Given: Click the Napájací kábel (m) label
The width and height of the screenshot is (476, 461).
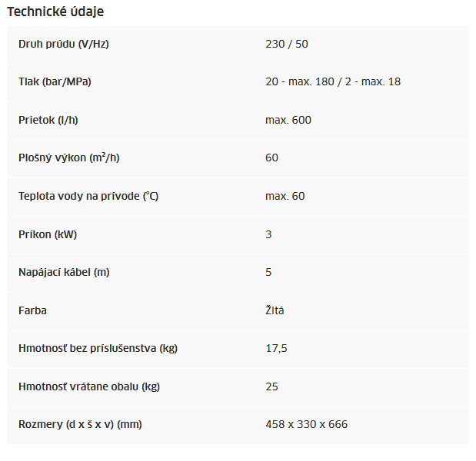Looking at the screenshot, I should 64,272.
